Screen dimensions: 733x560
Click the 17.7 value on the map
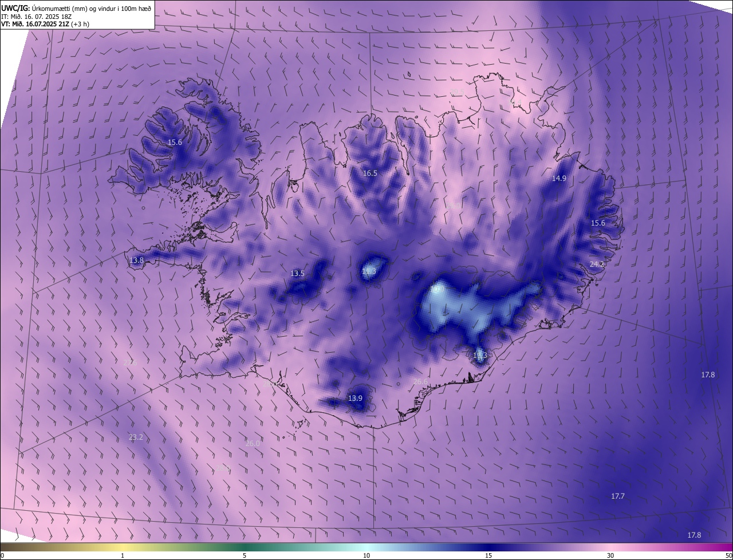[617, 496]
